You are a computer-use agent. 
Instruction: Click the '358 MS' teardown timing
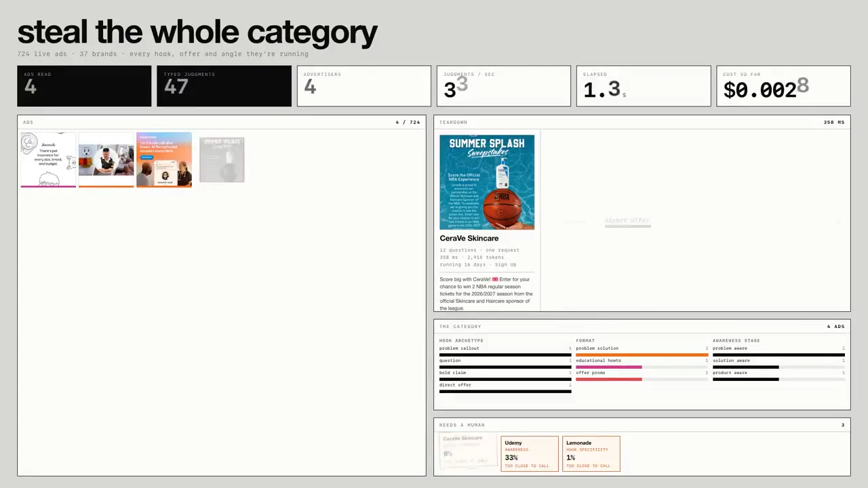click(834, 123)
